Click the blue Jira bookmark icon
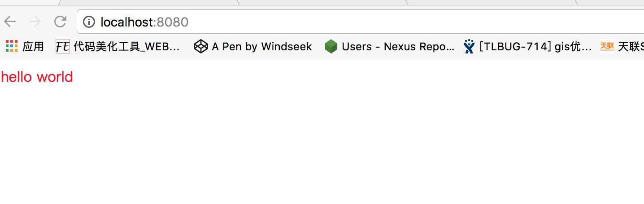This screenshot has height=204, width=644. pyautogui.click(x=469, y=46)
